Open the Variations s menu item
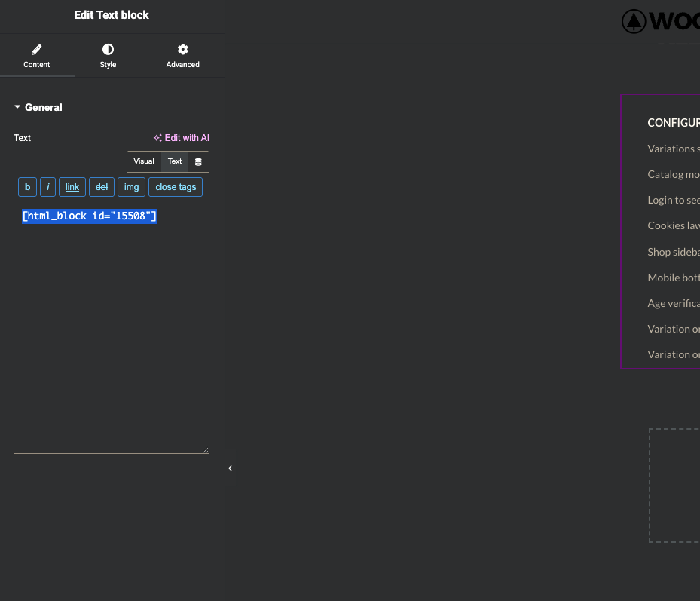Image resolution: width=700 pixels, height=601 pixels. point(674,149)
